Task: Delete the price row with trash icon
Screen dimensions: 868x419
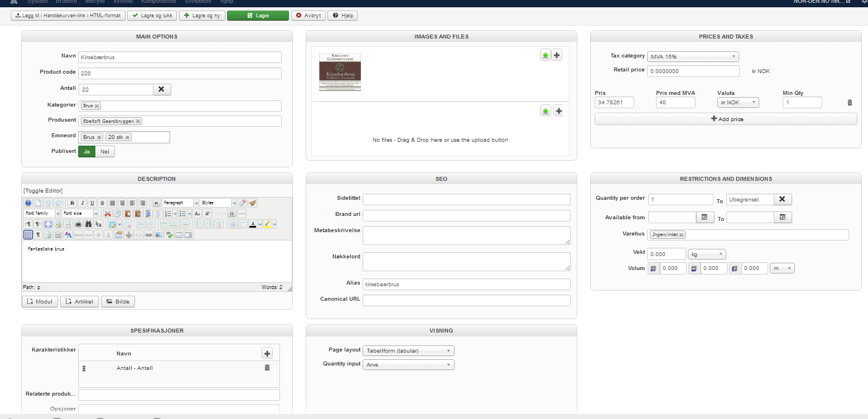Action: pos(850,103)
